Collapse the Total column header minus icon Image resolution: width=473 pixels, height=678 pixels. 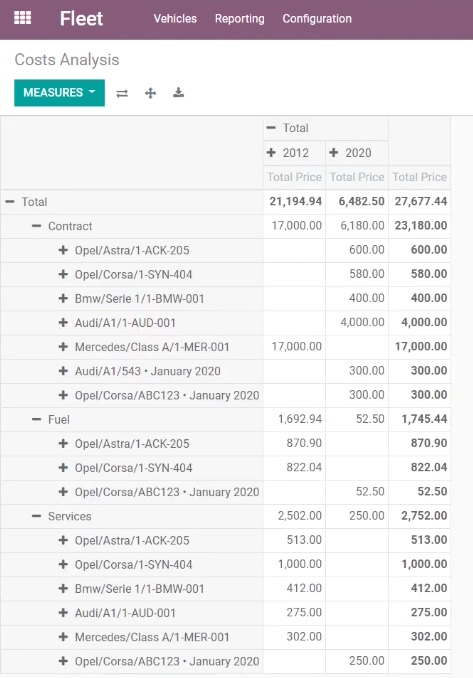point(271,128)
